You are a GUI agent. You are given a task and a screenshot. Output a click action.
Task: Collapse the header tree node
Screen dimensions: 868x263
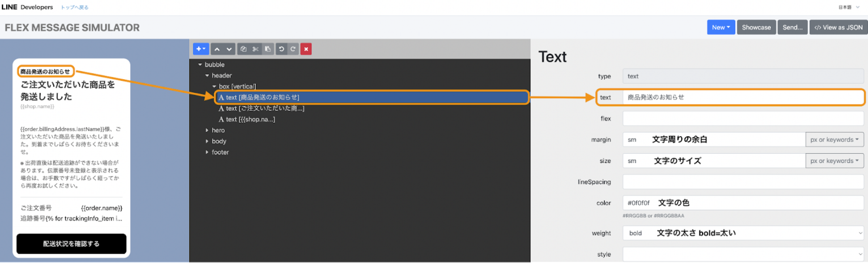click(207, 75)
